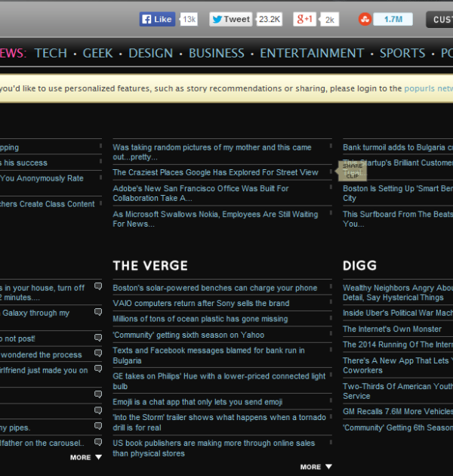This screenshot has height=476, width=453.
Task: Follow the popurls network login link
Action: click(x=428, y=88)
